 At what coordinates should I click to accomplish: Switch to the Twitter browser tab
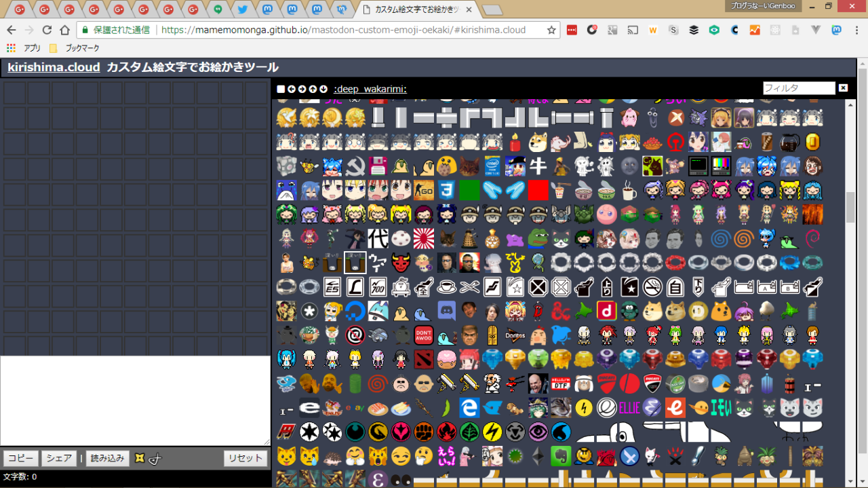(242, 10)
